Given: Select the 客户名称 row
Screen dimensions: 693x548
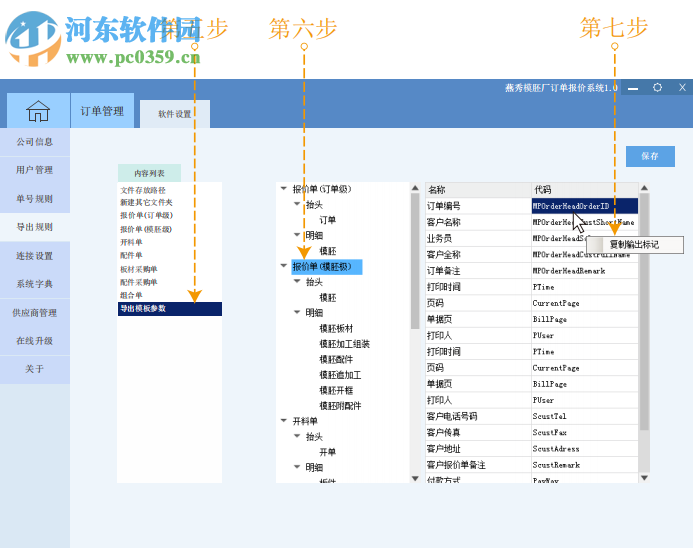Looking at the screenshot, I should click(532, 222).
